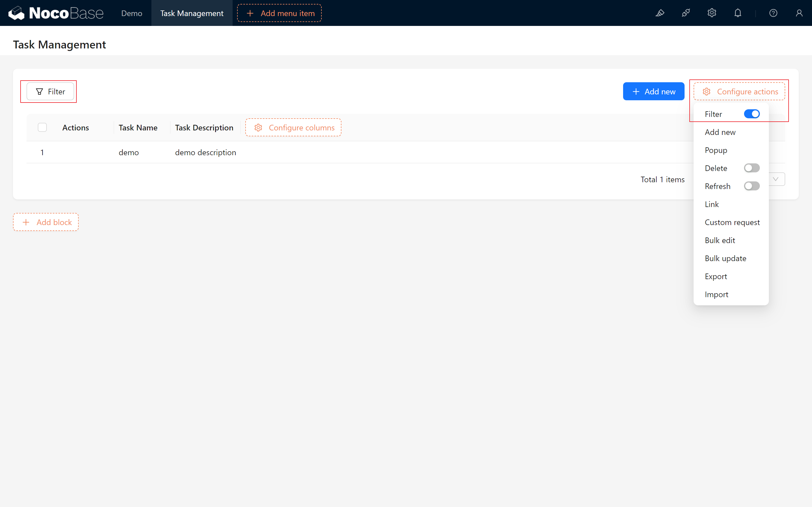Click the paintbrush/customize icon in toolbar
Image resolution: width=812 pixels, height=507 pixels.
[x=660, y=13]
